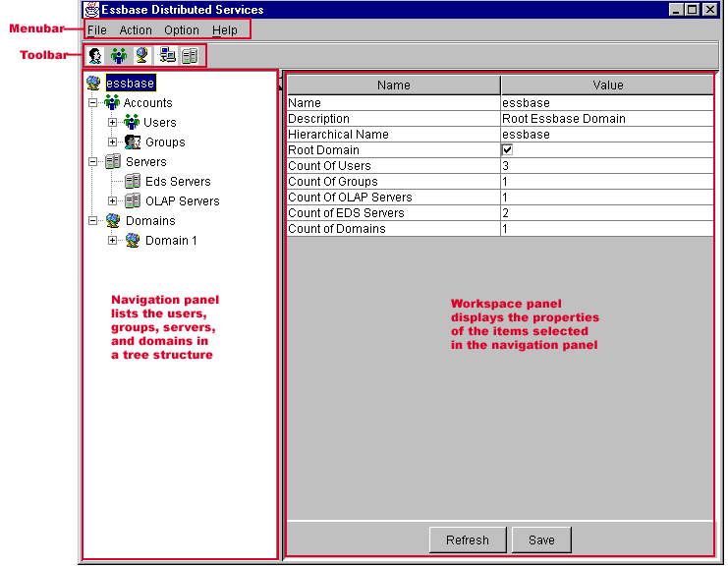Viewport: 728px width, 568px height.
Task: Click the Count Of Users value 3
Action: [x=505, y=166]
